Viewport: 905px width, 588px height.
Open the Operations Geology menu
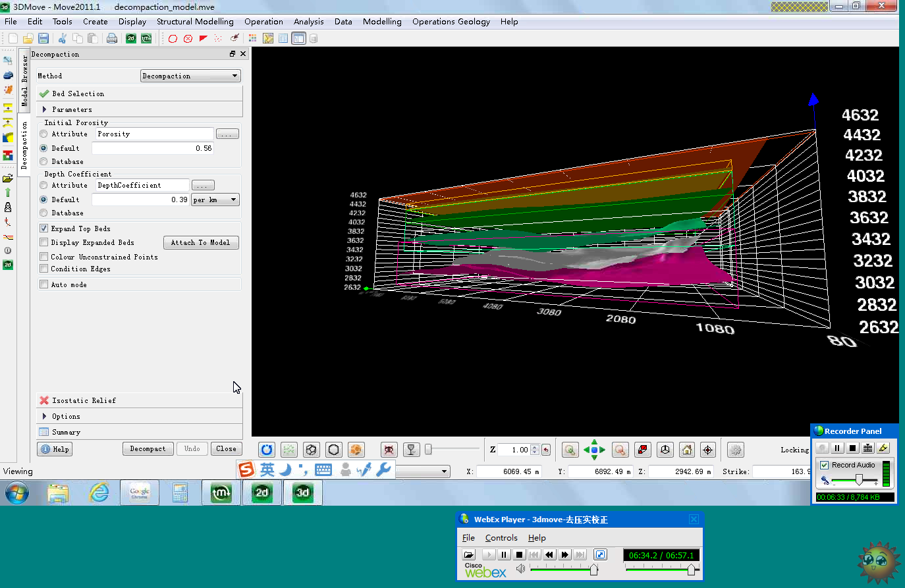451,22
